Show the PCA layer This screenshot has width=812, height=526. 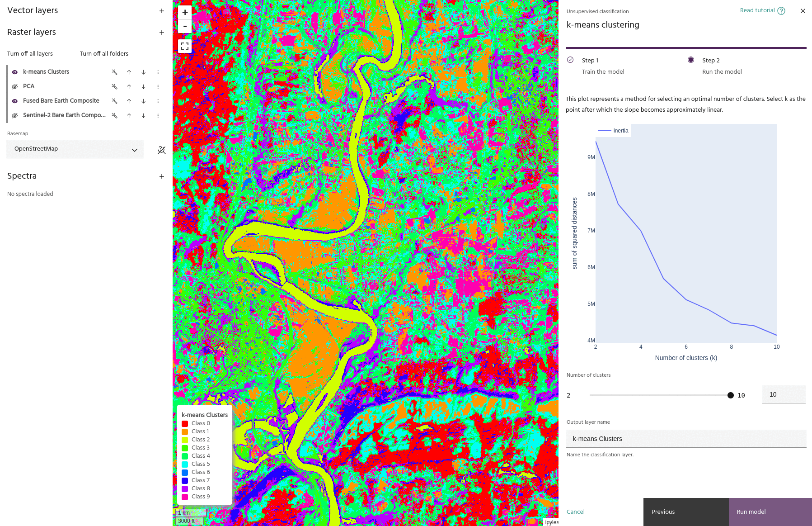point(15,86)
